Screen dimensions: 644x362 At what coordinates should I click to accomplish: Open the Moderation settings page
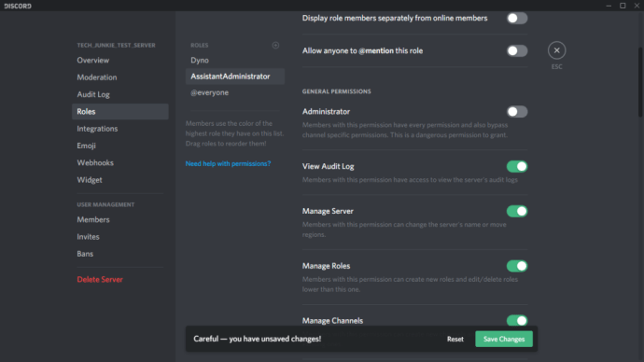coord(119,77)
